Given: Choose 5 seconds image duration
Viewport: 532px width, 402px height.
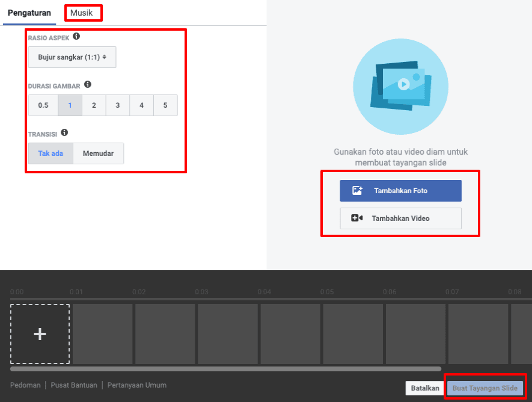Looking at the screenshot, I should point(165,105).
